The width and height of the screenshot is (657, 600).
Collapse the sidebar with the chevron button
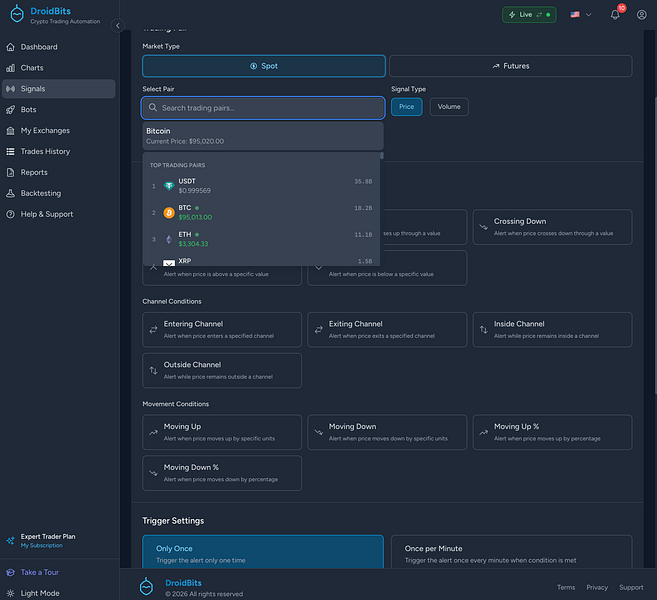tap(117, 25)
